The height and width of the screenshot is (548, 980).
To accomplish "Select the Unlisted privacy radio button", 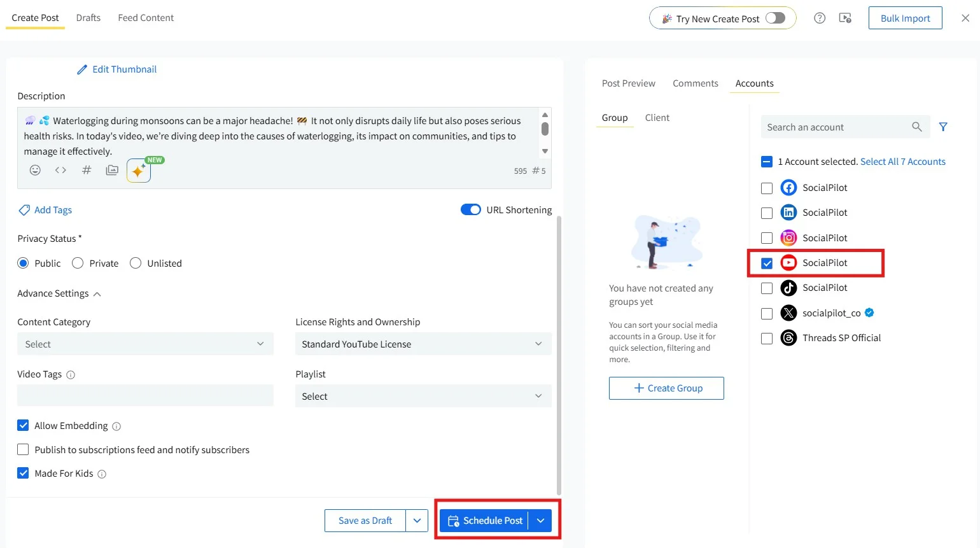I will tap(136, 263).
